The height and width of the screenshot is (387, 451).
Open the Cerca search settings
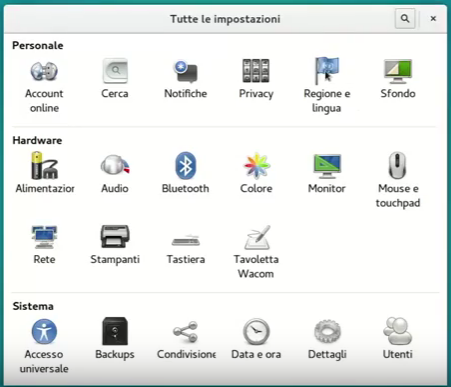click(x=115, y=79)
